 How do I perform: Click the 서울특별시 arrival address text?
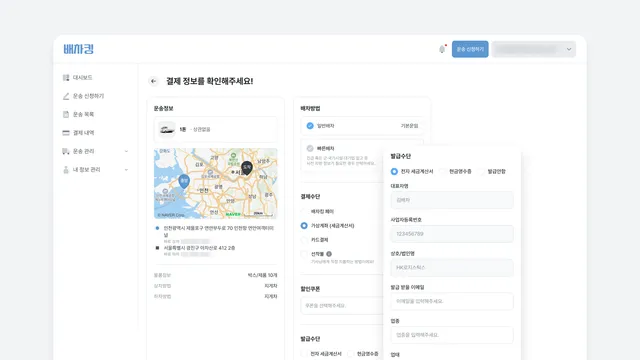tap(199, 248)
